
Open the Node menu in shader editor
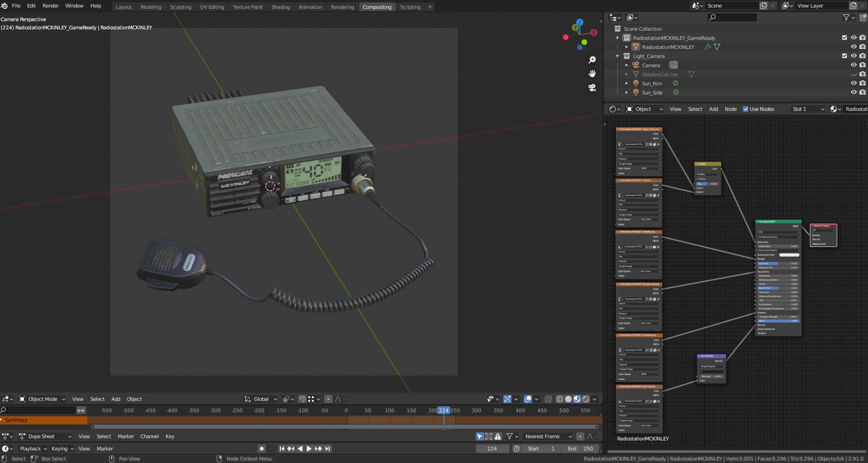pos(730,109)
